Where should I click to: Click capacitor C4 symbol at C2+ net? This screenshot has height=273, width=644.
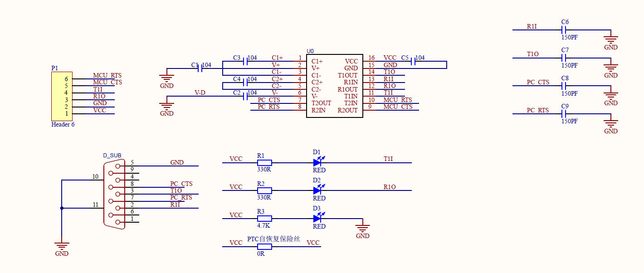245,83
